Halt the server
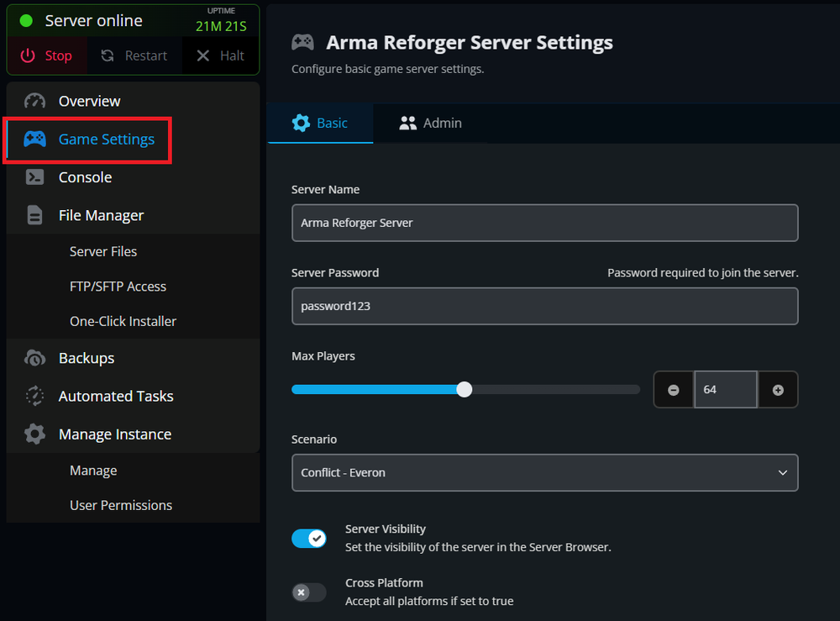This screenshot has width=840, height=621. coord(220,55)
